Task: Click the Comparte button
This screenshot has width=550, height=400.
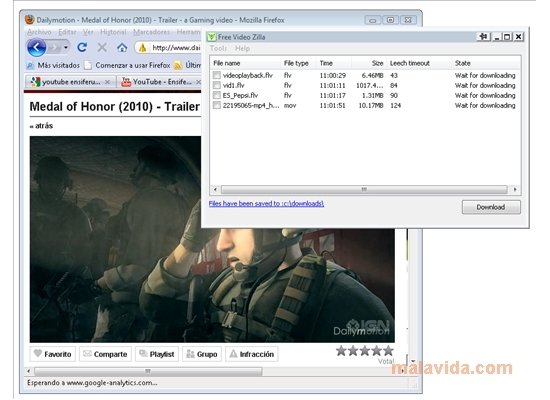Action: click(x=105, y=354)
